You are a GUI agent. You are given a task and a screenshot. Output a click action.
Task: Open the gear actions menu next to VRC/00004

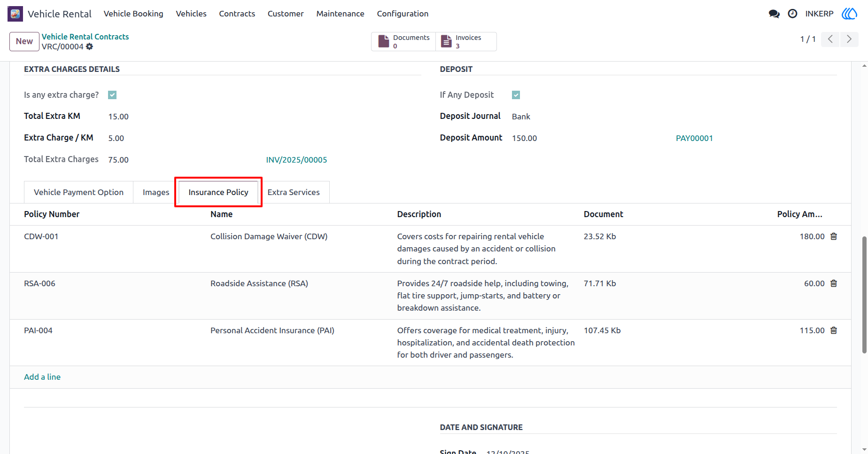tap(89, 47)
